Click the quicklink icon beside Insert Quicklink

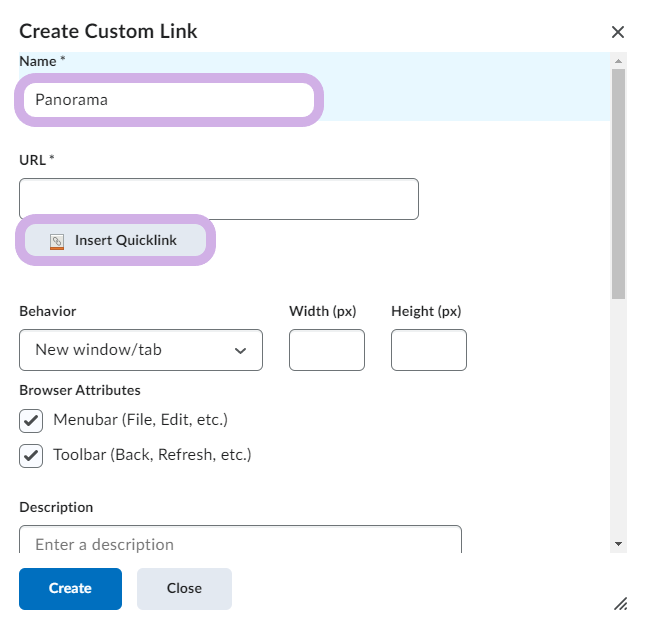coord(57,241)
